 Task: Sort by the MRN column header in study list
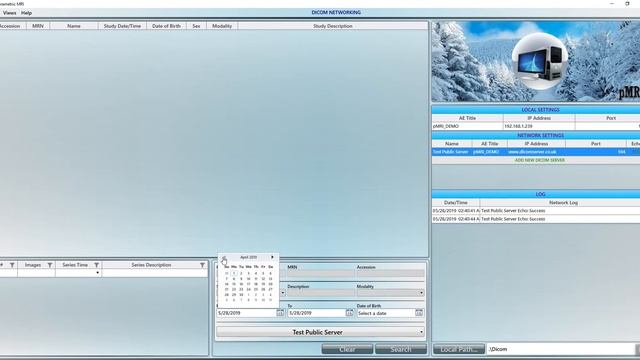coord(38,26)
